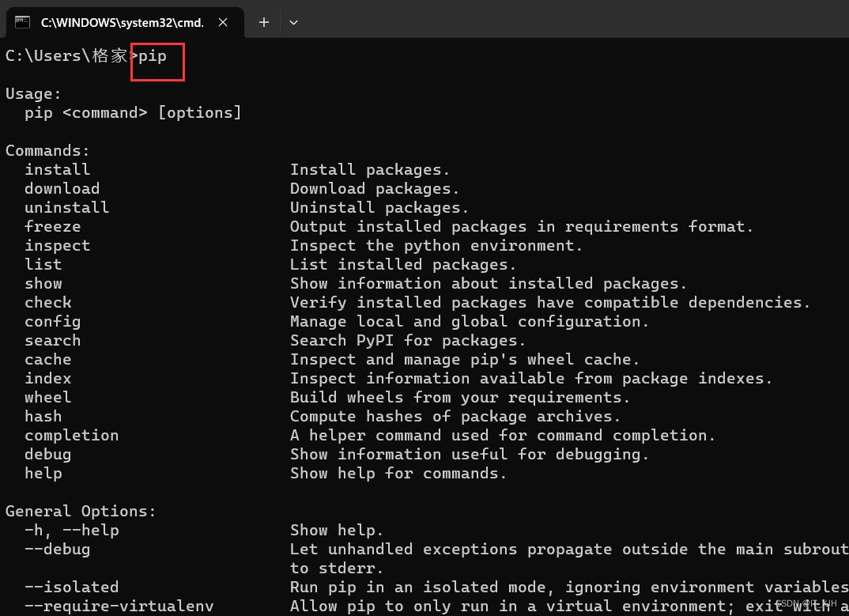Click the 'help' command name in Commands
The height and width of the screenshot is (616, 849).
point(43,474)
